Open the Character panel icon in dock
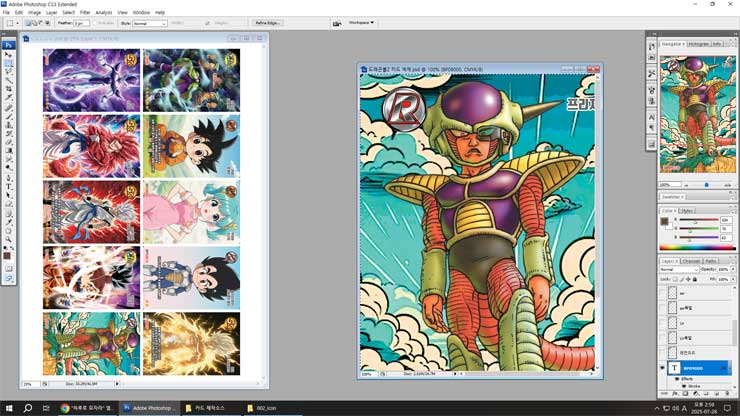The width and height of the screenshot is (740, 416). (652, 117)
